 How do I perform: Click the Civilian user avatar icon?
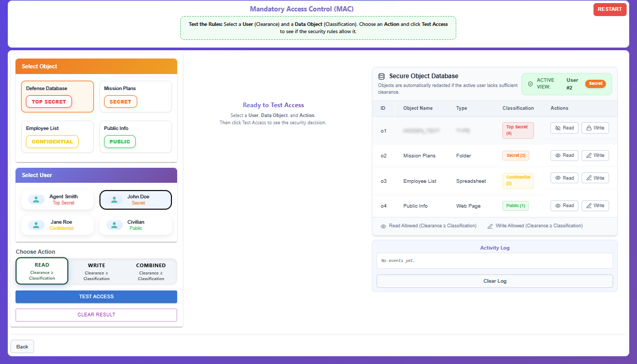114,225
